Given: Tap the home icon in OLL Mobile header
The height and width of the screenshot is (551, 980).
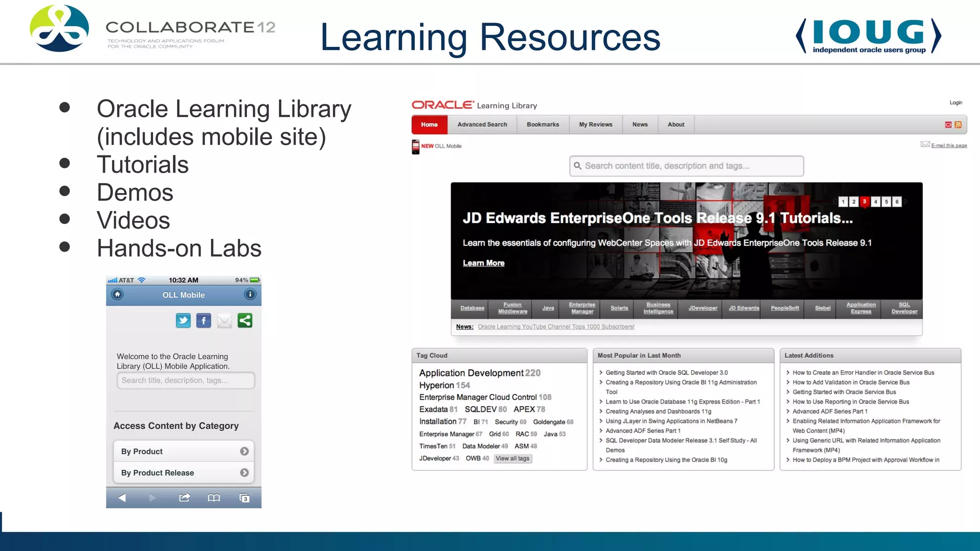Looking at the screenshot, I should pyautogui.click(x=117, y=294).
